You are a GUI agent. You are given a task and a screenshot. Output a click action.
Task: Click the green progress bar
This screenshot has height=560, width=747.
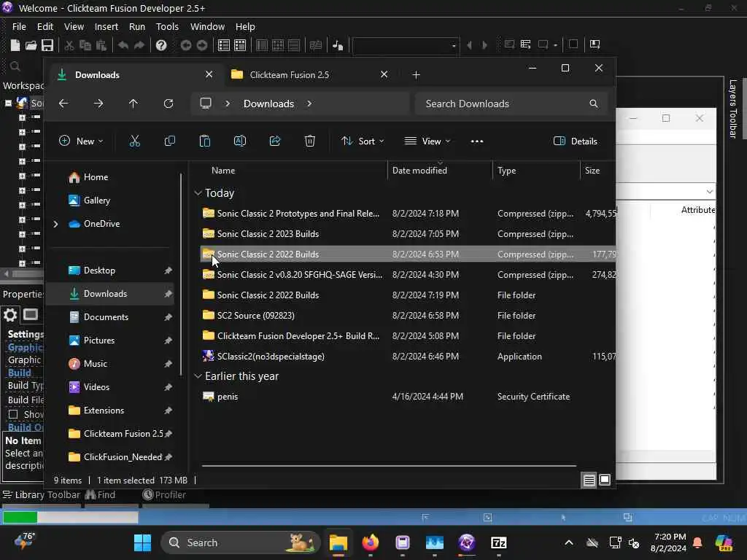click(20, 517)
